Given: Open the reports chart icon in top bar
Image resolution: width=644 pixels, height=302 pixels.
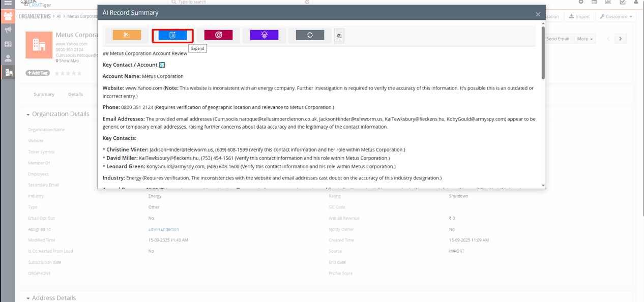Looking at the screenshot, I should click(608, 2).
